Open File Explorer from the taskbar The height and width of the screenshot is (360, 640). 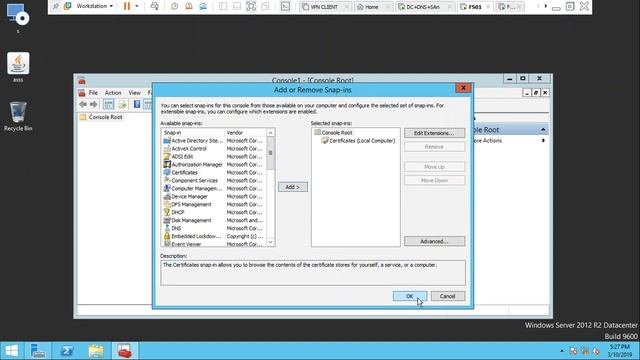coord(96,351)
